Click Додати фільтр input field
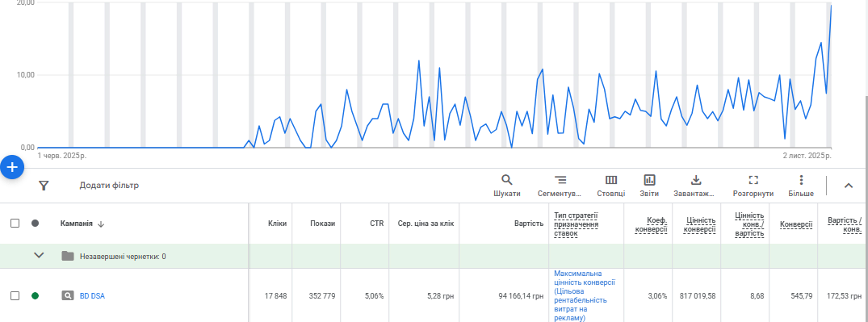Screen dimensions: 868x322 109,186
